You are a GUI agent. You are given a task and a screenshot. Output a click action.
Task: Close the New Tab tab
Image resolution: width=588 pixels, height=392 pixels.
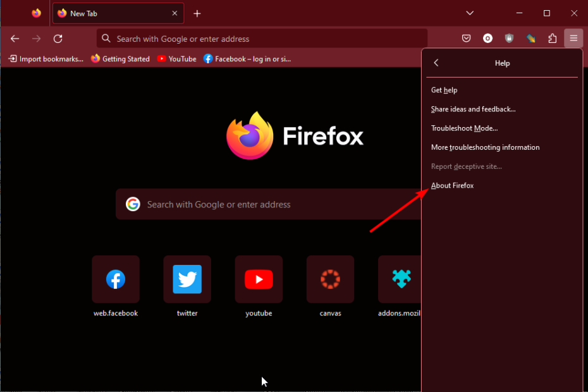click(175, 13)
